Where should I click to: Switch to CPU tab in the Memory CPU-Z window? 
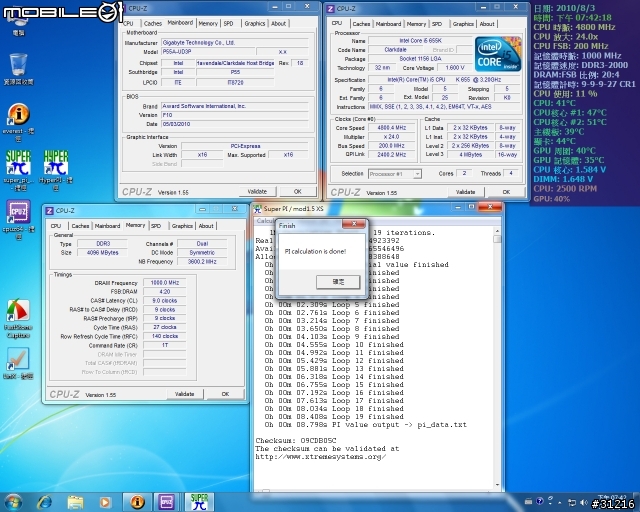click(x=56, y=226)
